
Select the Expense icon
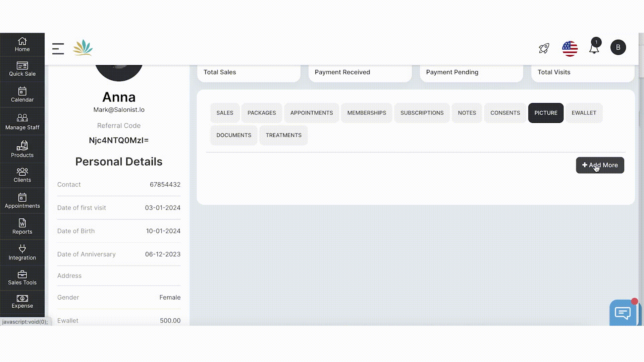pyautogui.click(x=22, y=301)
